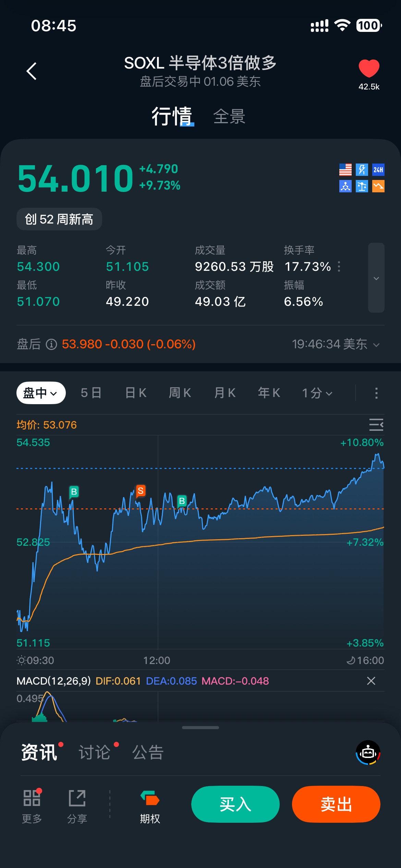Tap the back arrow icon

(x=32, y=71)
